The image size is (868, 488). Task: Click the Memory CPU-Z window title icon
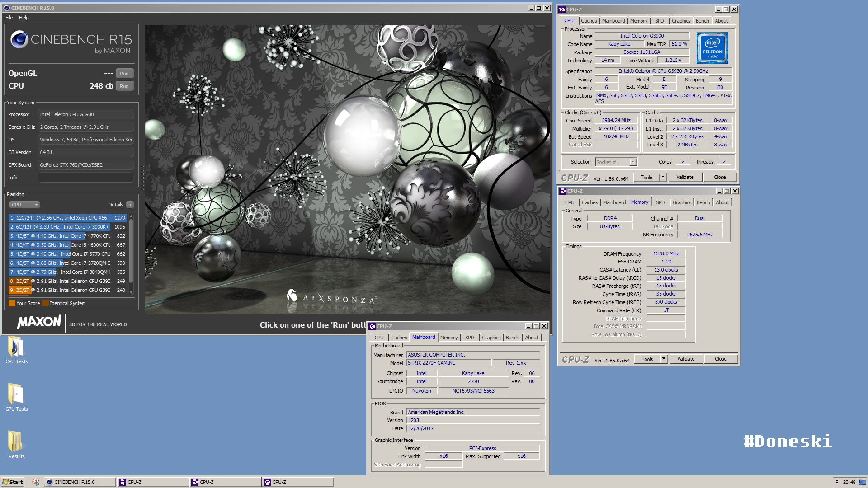(x=563, y=191)
